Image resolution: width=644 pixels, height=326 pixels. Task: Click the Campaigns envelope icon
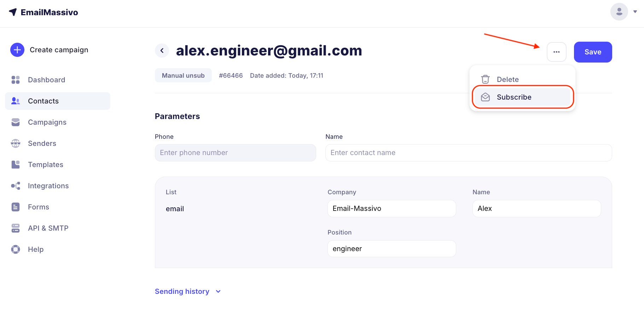(x=16, y=122)
